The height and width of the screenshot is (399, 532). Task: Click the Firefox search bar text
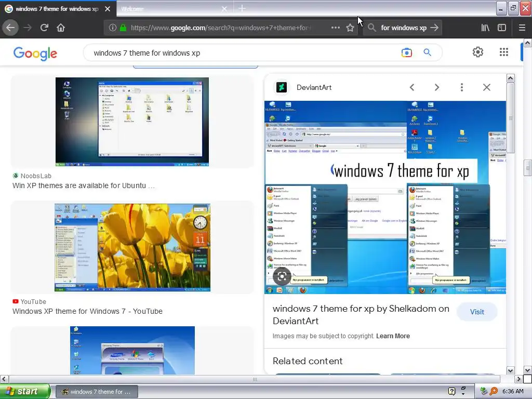pyautogui.click(x=403, y=28)
